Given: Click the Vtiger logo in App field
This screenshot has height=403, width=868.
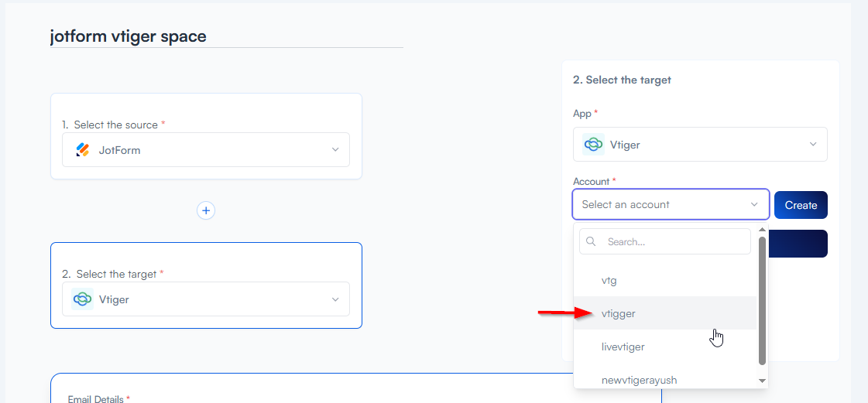Looking at the screenshot, I should click(594, 145).
